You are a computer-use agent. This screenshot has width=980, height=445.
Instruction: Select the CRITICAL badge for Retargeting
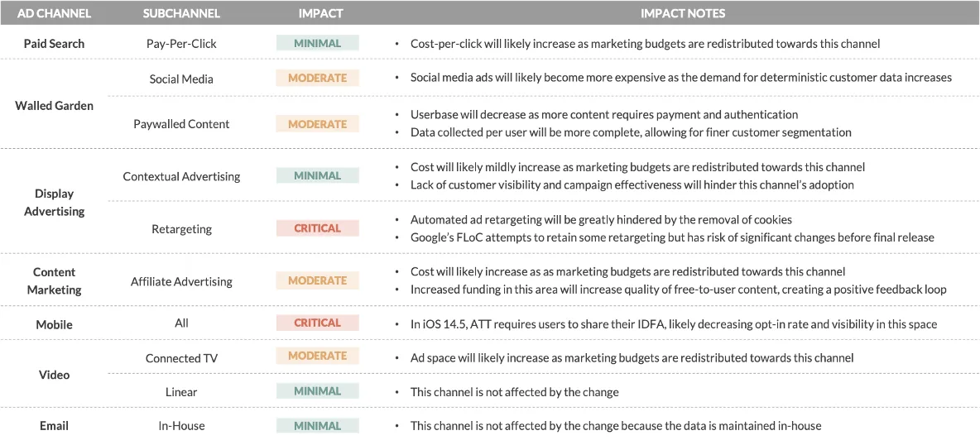pos(318,229)
